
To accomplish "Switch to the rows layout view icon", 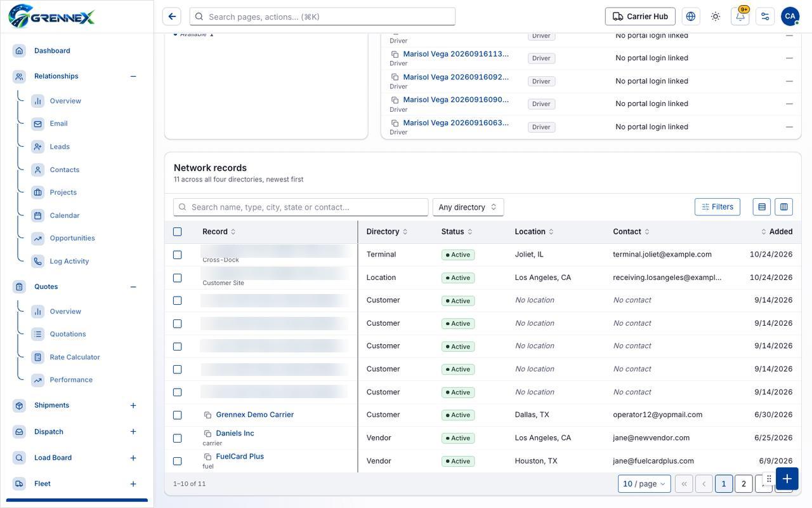I will [x=762, y=207].
